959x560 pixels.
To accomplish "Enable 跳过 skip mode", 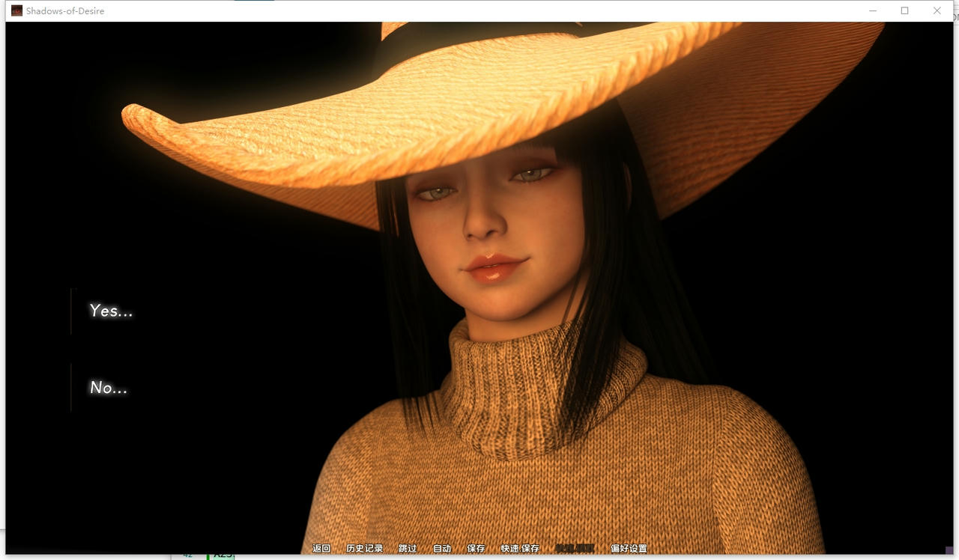I will click(407, 548).
